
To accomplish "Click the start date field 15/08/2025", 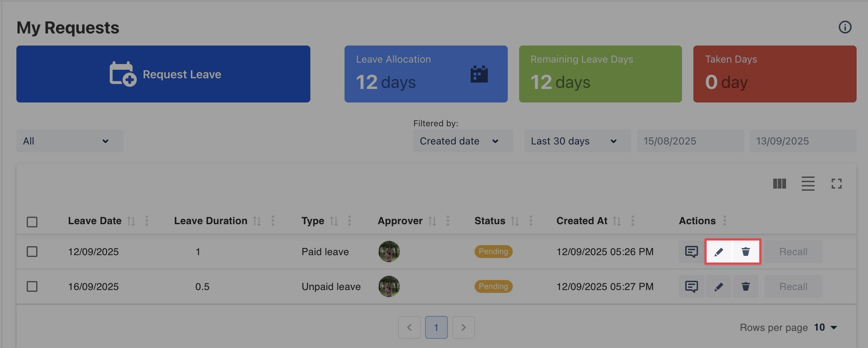I will tap(690, 141).
